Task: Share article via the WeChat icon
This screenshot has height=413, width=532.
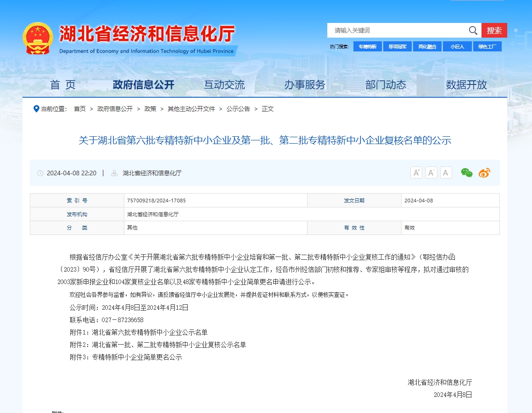Action: (x=467, y=173)
